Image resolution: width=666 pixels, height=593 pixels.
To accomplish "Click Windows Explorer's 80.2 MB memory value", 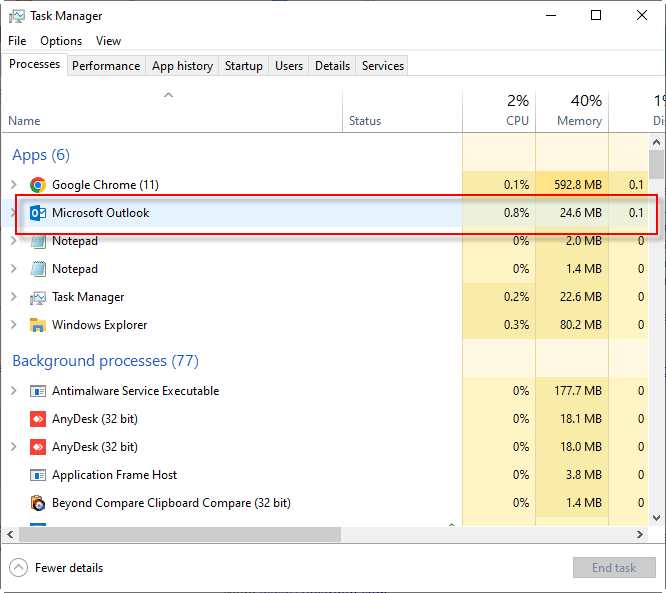I will (581, 325).
